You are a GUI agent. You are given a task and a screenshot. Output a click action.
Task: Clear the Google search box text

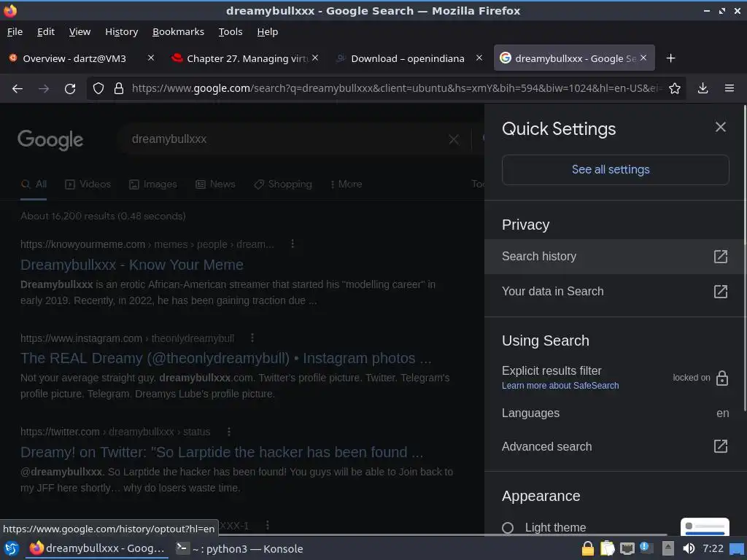pos(454,139)
